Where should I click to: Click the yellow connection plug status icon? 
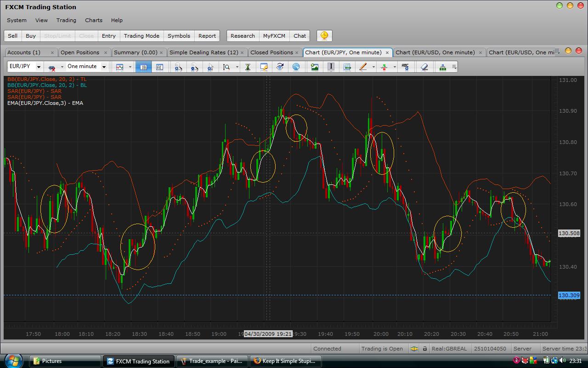pos(414,349)
